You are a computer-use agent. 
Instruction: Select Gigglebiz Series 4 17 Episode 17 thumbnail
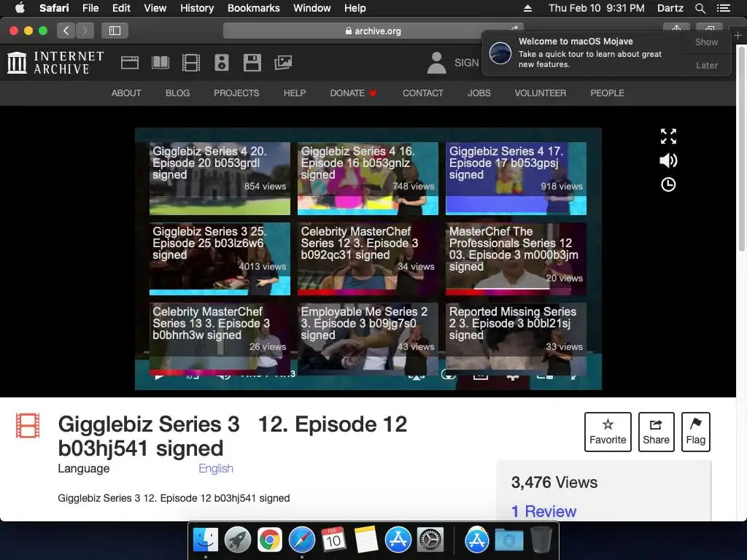516,179
